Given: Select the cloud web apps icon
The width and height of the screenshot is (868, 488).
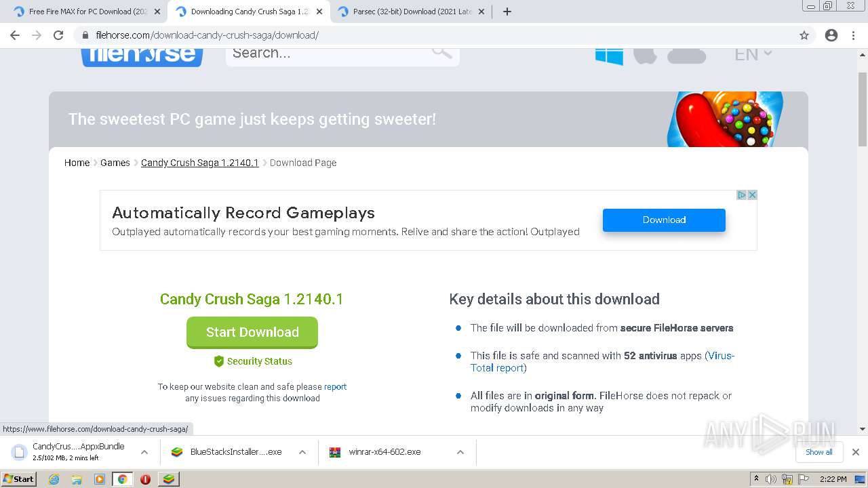Looking at the screenshot, I should (x=686, y=56).
